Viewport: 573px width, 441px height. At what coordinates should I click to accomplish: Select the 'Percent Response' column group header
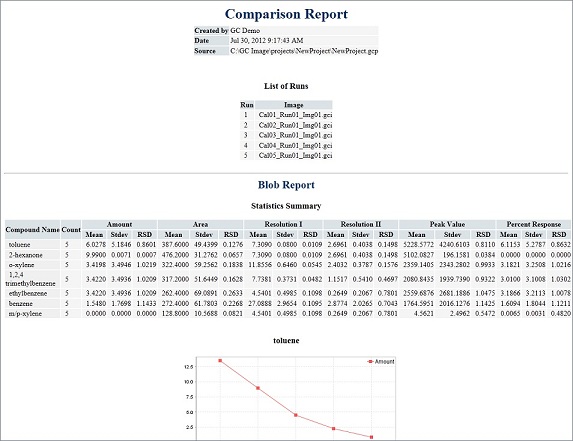pyautogui.click(x=534, y=224)
